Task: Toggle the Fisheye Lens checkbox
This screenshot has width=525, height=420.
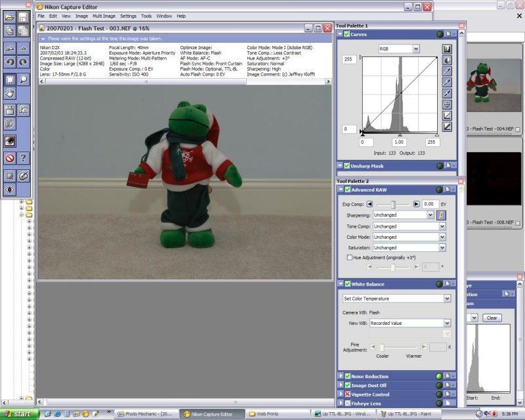Action: [x=348, y=403]
